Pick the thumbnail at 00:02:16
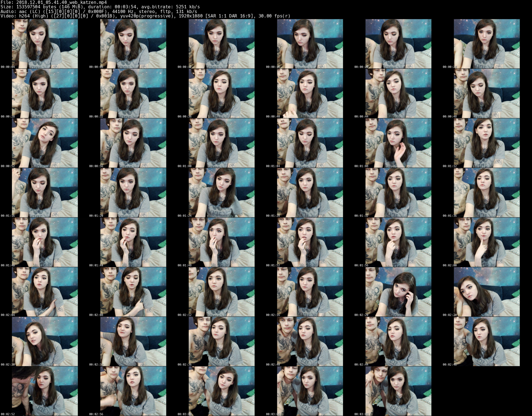532x416 pixels. click(x=310, y=292)
